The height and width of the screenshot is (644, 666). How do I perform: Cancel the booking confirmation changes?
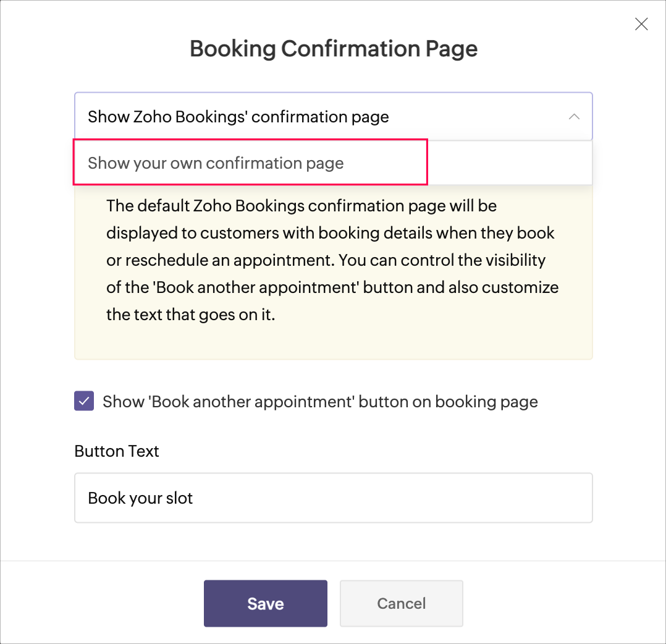pos(402,603)
